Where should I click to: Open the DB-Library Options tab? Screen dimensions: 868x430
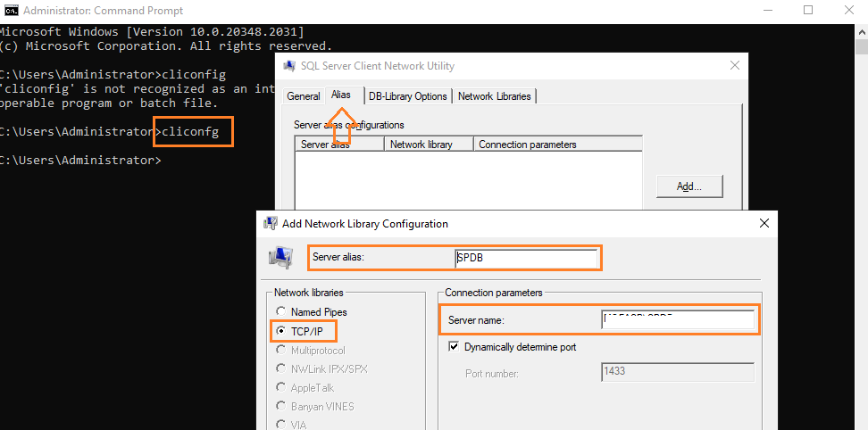408,96
